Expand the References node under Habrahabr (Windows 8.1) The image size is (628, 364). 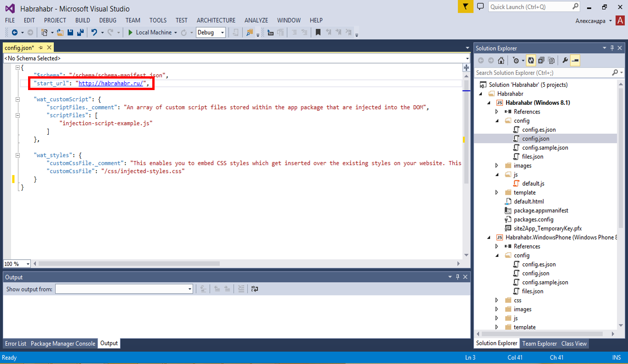pos(496,112)
